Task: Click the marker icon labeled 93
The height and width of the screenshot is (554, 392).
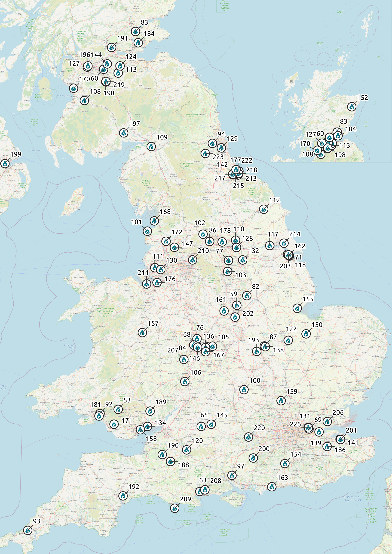Action: point(28,530)
